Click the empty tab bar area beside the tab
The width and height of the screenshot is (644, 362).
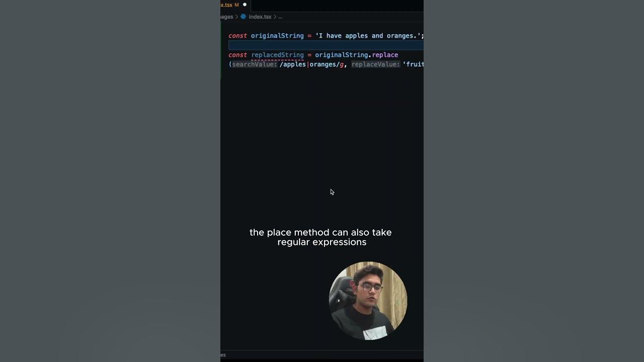(x=337, y=5)
